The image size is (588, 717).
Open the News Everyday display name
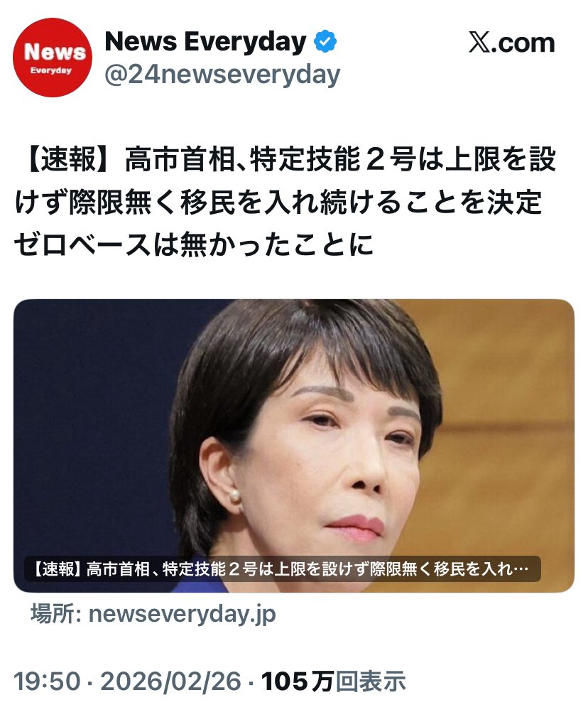tap(206, 42)
